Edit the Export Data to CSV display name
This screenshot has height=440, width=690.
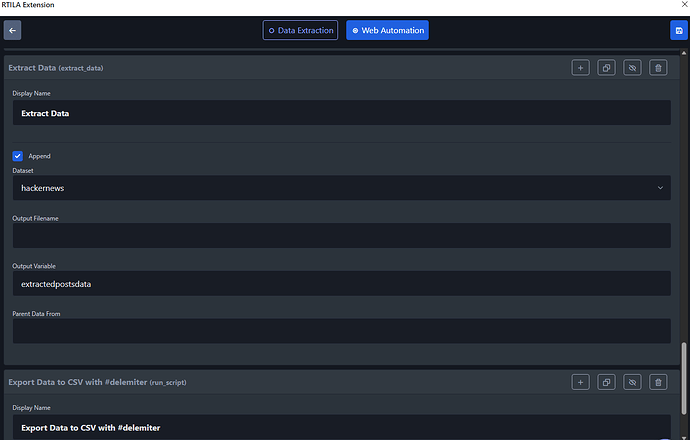coord(341,427)
